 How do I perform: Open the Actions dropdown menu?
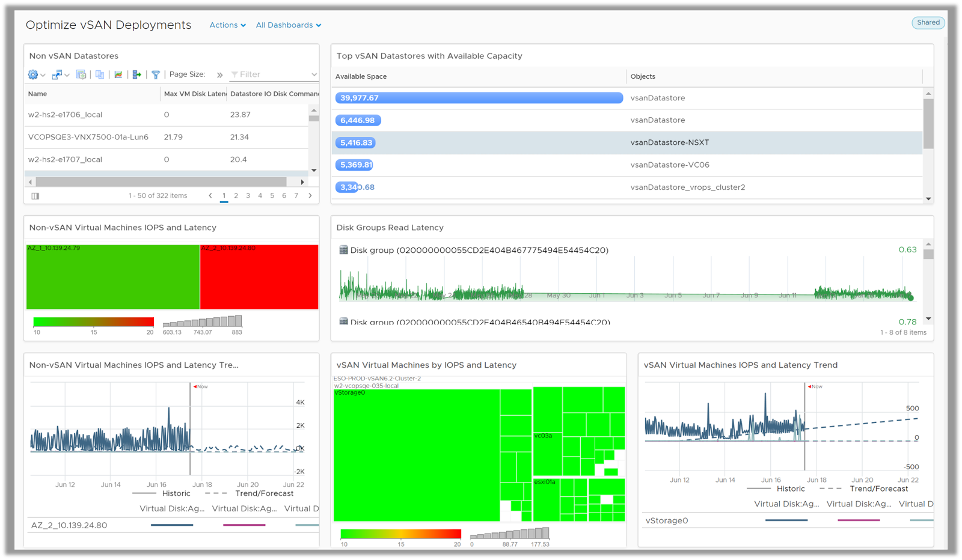(x=227, y=25)
